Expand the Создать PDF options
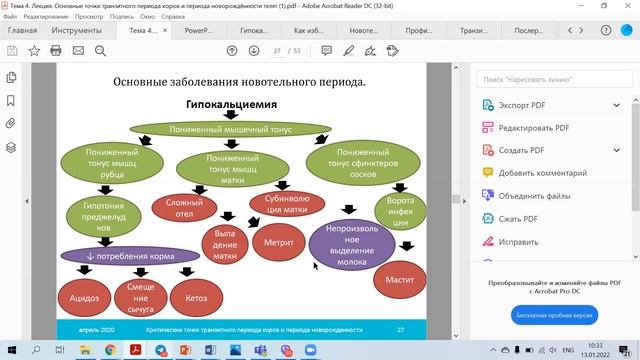The height and width of the screenshot is (360, 640). [616, 150]
